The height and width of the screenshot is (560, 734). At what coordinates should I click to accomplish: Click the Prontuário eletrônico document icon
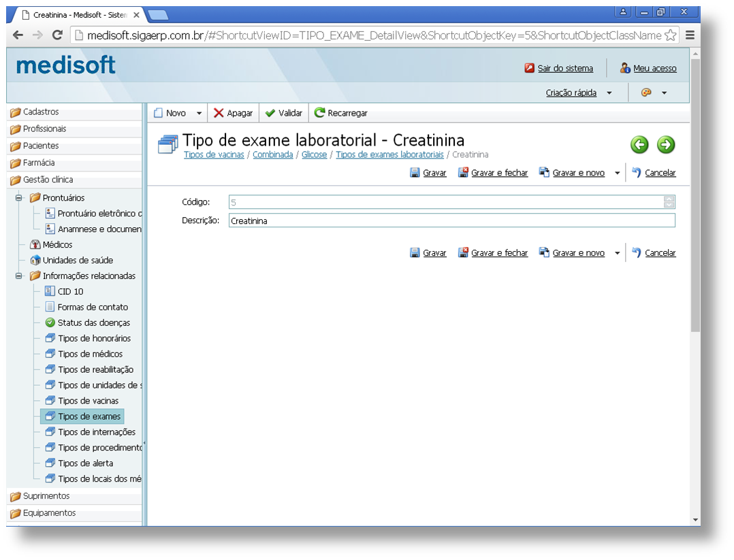coord(50,214)
